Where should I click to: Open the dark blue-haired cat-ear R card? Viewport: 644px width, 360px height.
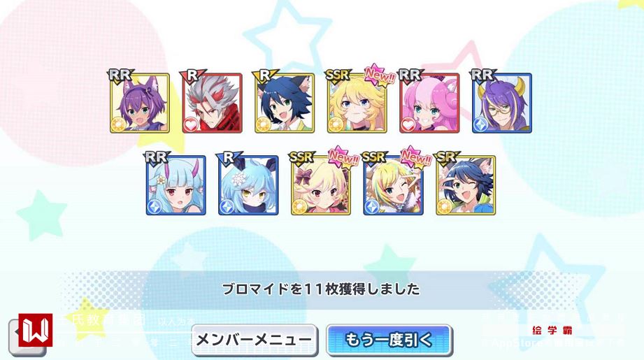click(284, 103)
